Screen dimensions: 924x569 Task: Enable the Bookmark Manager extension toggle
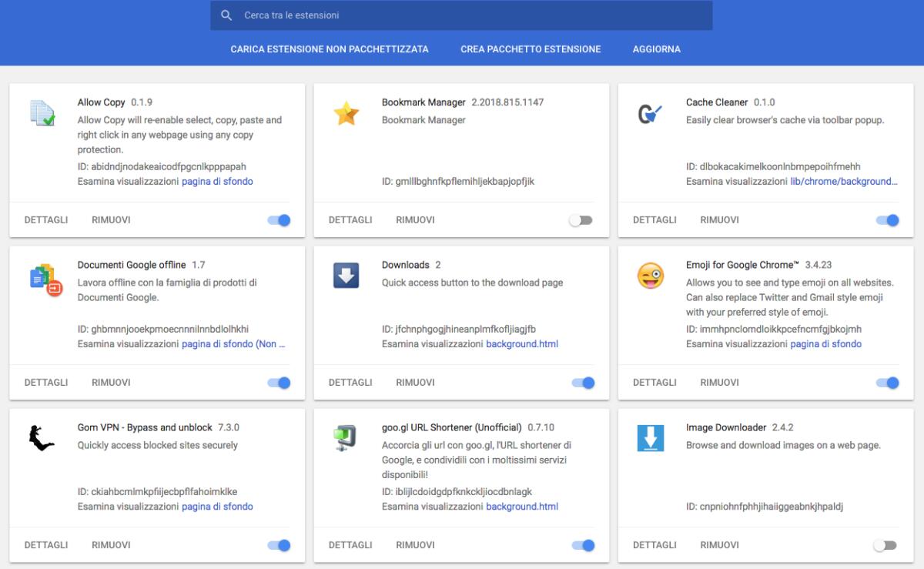581,219
